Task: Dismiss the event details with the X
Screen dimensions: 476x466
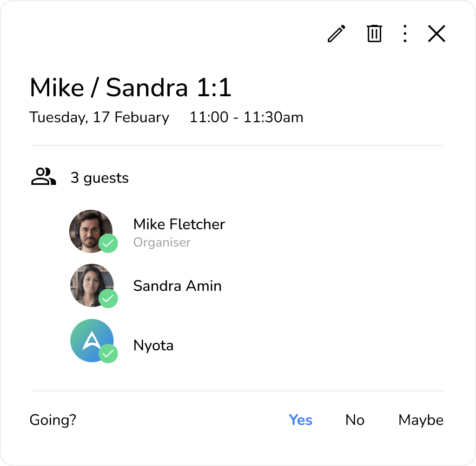Action: coord(436,34)
